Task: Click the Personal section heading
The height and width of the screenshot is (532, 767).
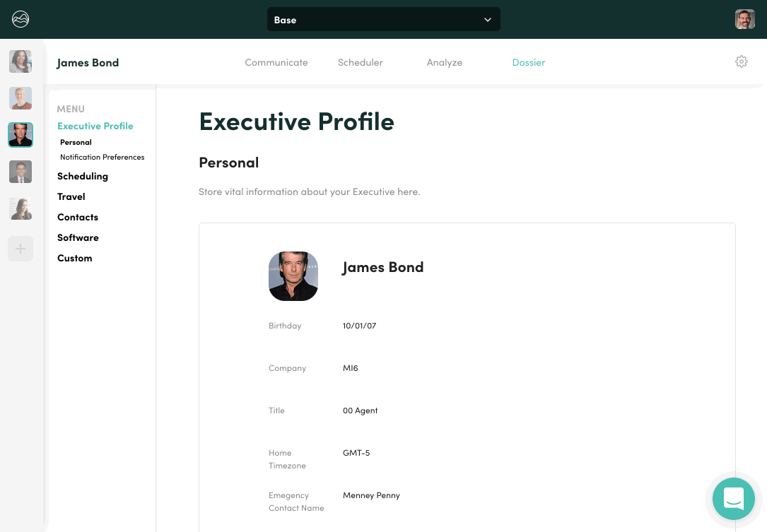Action: (229, 162)
